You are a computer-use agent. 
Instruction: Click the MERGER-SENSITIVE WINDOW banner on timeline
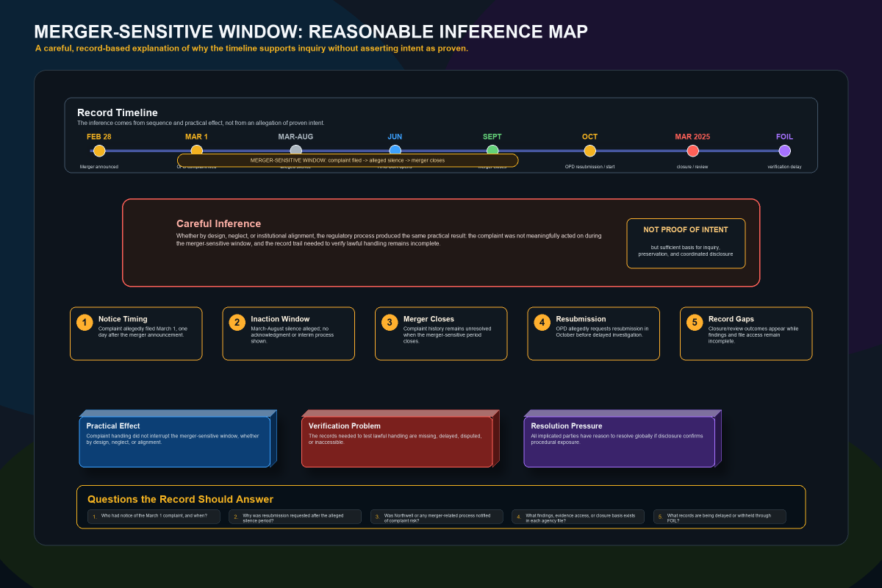coord(348,160)
